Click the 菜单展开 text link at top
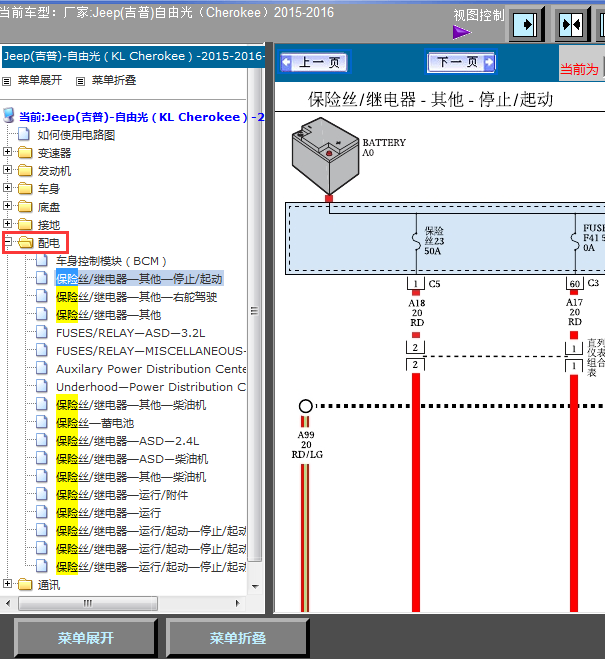Image resolution: width=605 pixels, height=659 pixels. 40,80
